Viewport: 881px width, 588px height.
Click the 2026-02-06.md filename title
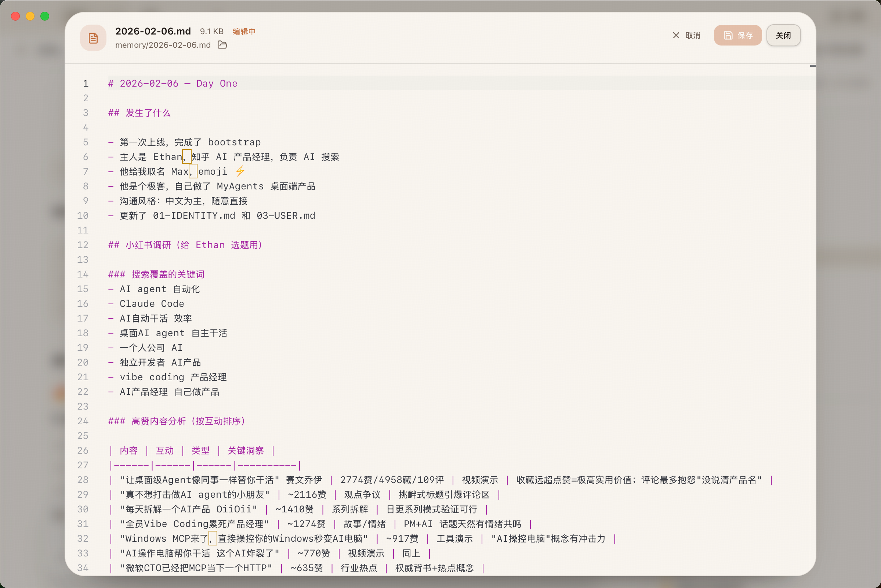coord(153,31)
